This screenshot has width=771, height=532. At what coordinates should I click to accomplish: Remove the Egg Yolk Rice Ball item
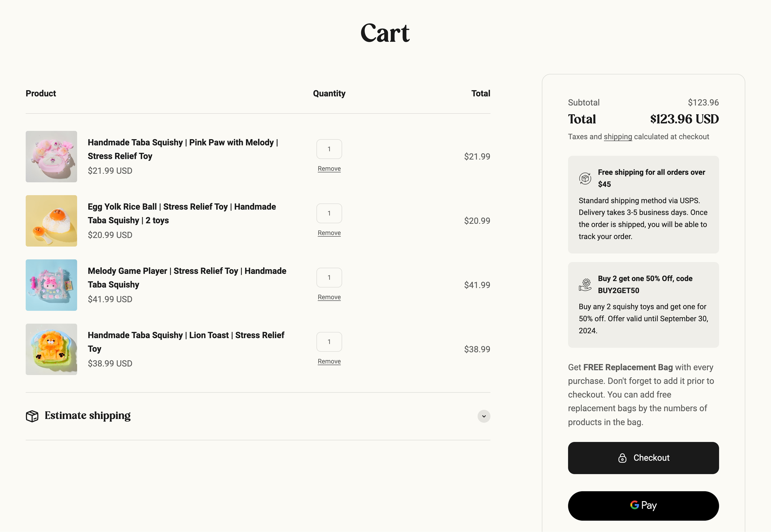click(x=329, y=233)
